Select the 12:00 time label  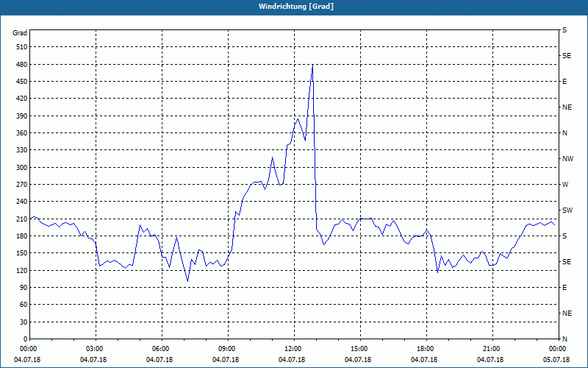pos(294,349)
